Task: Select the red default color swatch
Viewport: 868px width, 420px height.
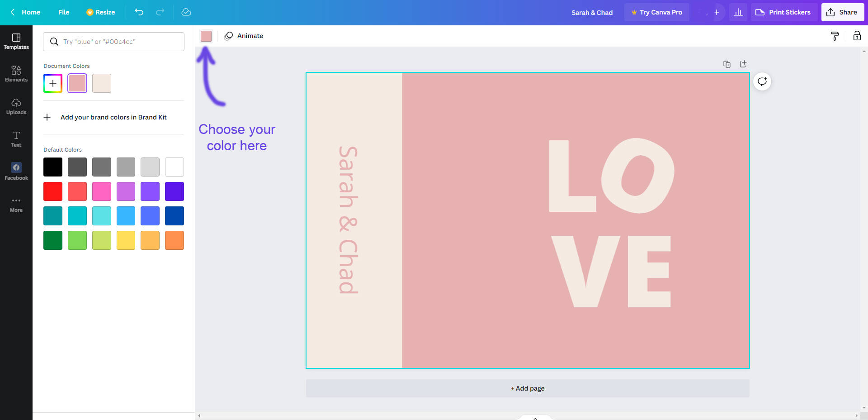Action: click(53, 191)
